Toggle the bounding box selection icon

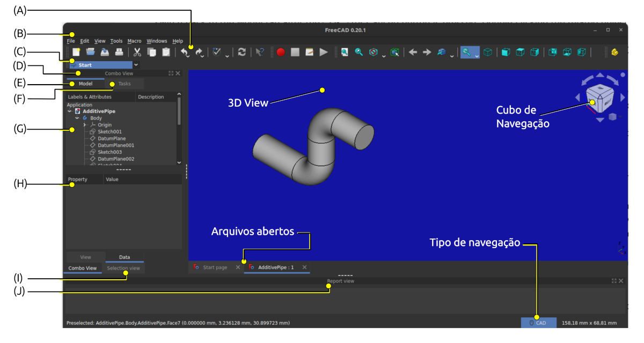395,52
